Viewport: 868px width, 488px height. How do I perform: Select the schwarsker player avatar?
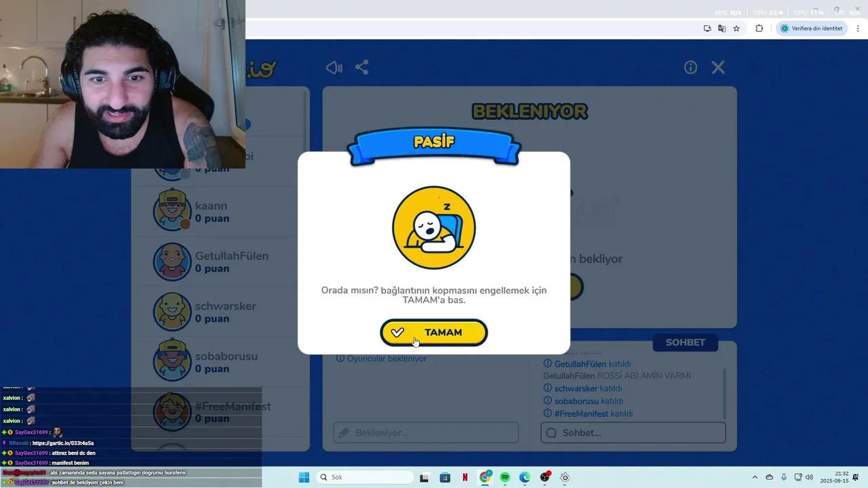pyautogui.click(x=172, y=311)
